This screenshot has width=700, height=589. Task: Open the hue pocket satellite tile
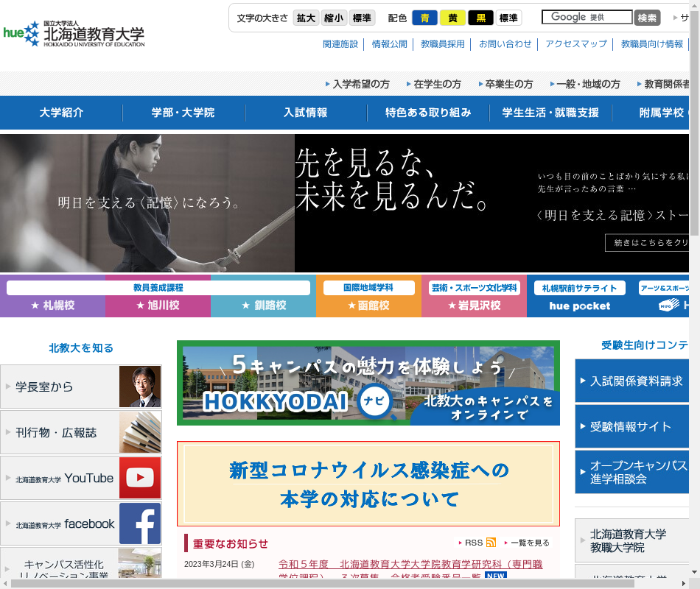579,297
